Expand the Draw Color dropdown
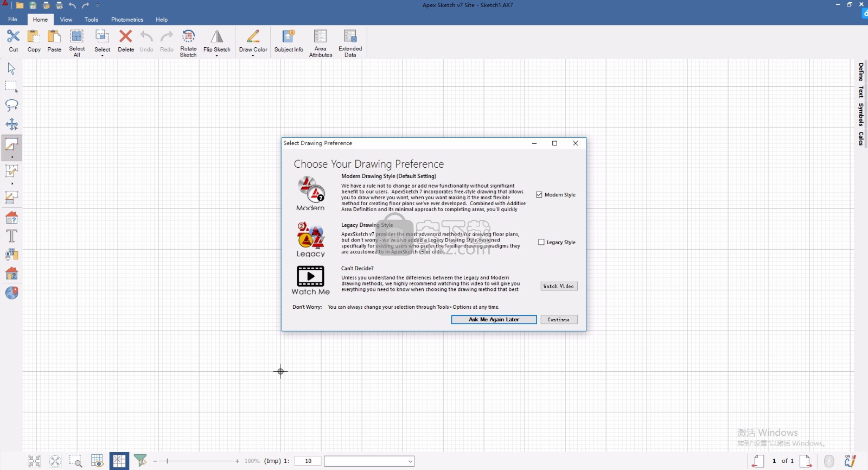868x470 pixels. (253, 55)
